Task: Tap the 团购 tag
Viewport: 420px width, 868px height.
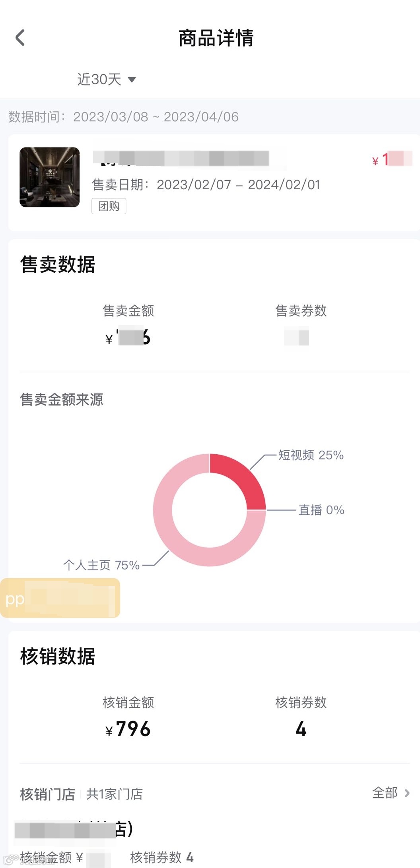Action: (109, 206)
